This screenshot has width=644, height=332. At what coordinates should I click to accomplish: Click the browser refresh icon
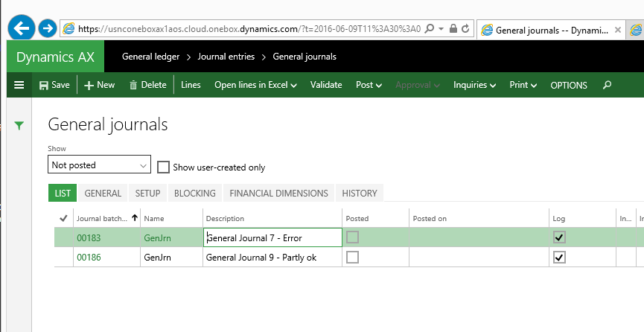pos(465,29)
